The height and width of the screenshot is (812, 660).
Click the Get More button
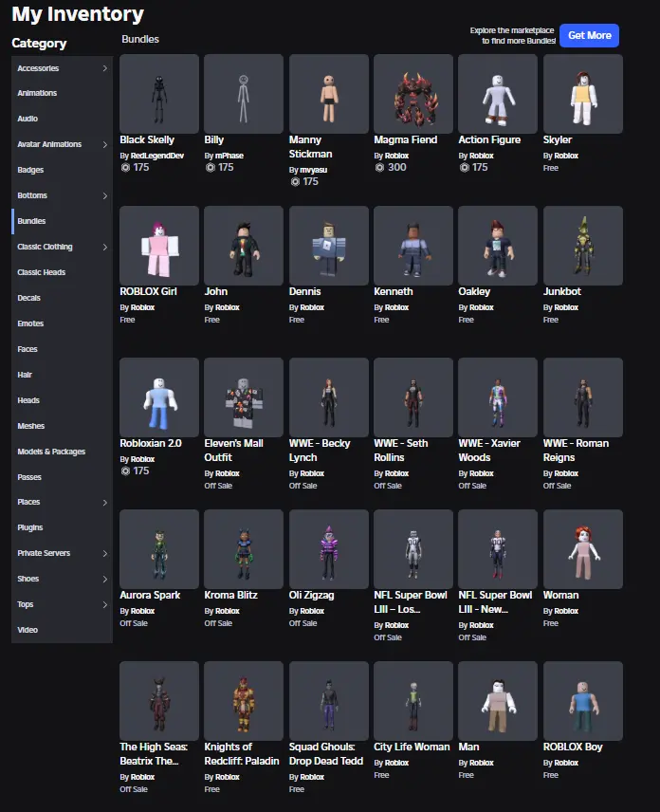589,35
